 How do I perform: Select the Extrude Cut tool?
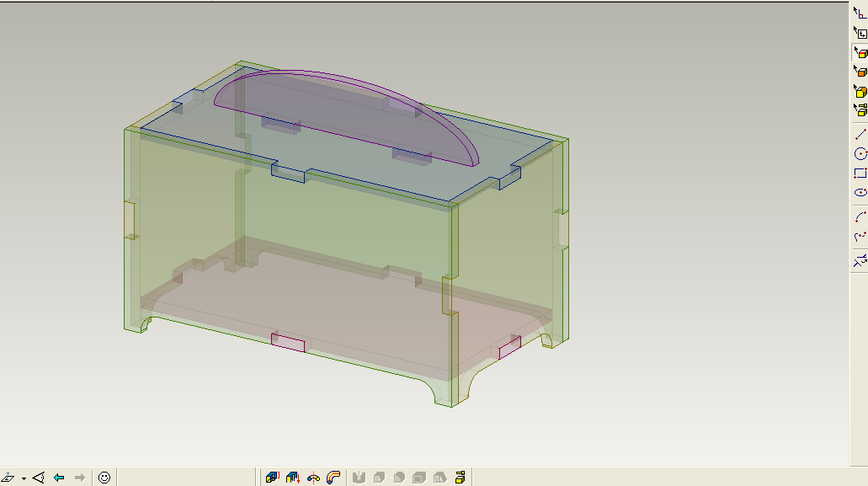click(293, 477)
